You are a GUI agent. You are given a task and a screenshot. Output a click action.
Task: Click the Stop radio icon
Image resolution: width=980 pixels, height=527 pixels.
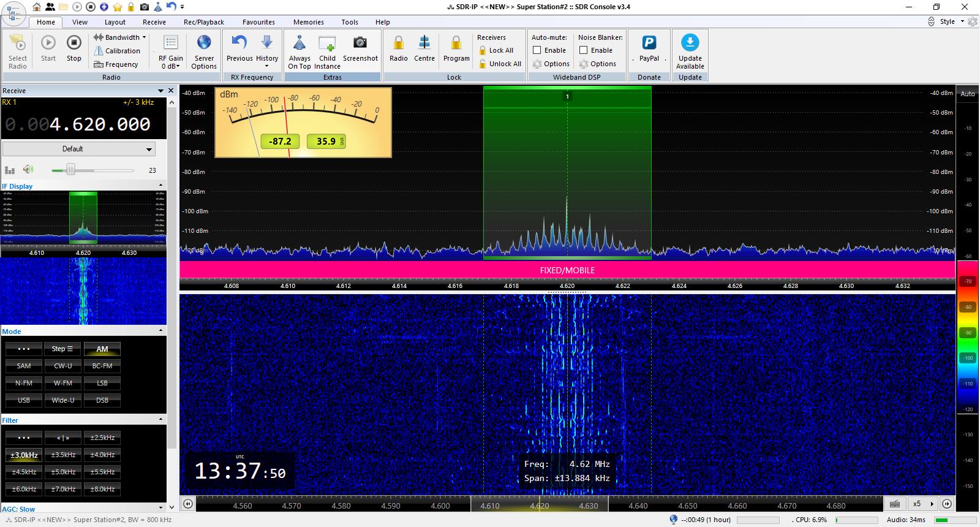[73, 44]
